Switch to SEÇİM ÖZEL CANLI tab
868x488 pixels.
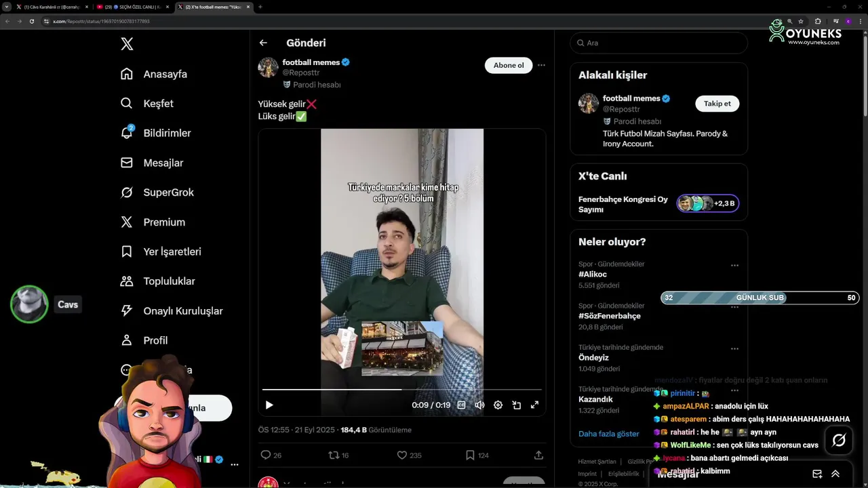tap(133, 7)
